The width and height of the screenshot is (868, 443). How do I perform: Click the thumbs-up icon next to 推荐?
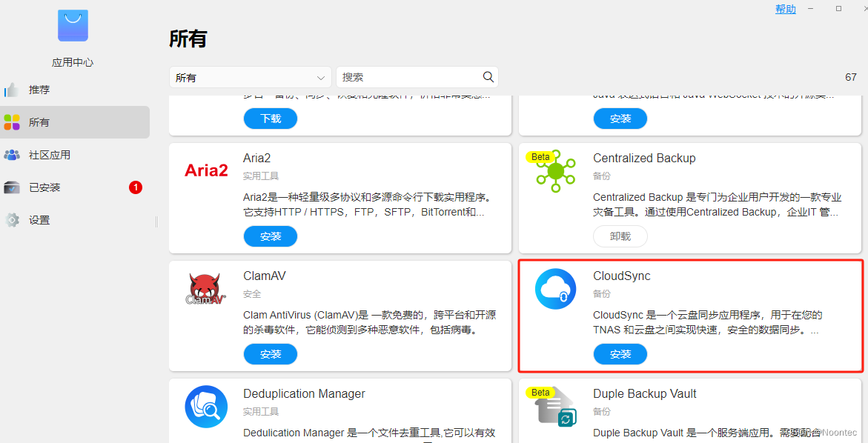point(12,90)
